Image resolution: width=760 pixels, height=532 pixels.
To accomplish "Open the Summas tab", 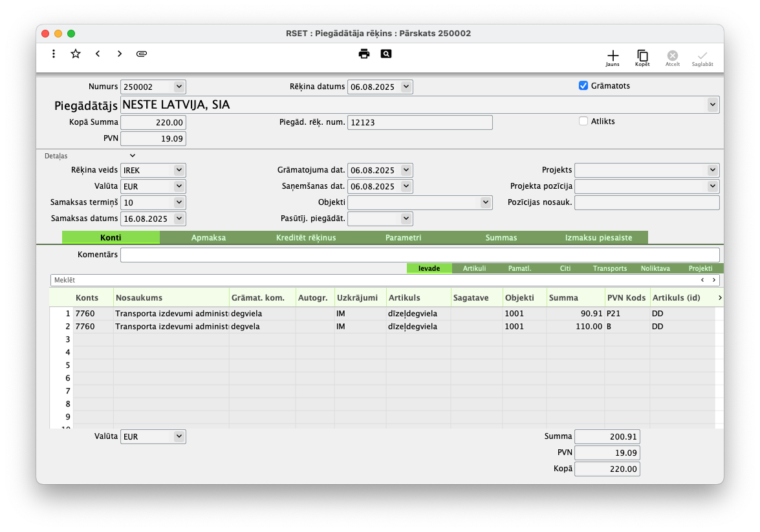I will [501, 238].
